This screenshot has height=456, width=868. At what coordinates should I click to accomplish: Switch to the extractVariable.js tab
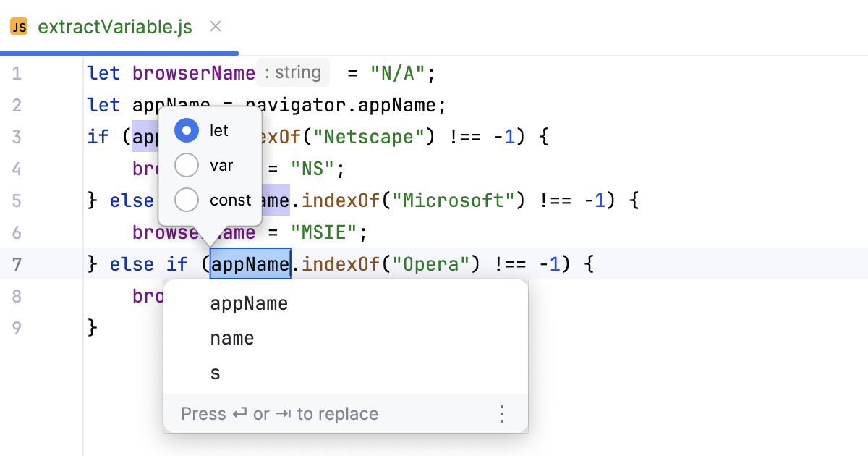(x=116, y=28)
